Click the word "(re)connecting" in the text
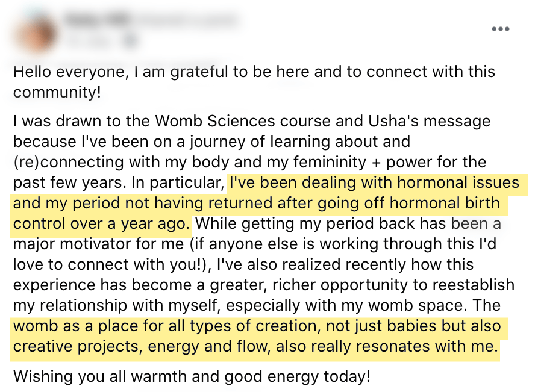This screenshot has height=392, width=535. coord(68,162)
